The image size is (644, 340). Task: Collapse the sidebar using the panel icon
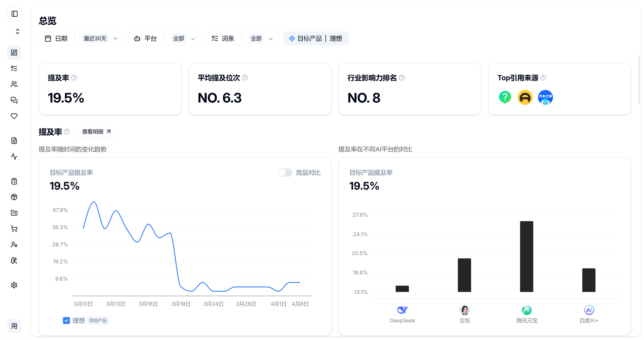14,14
